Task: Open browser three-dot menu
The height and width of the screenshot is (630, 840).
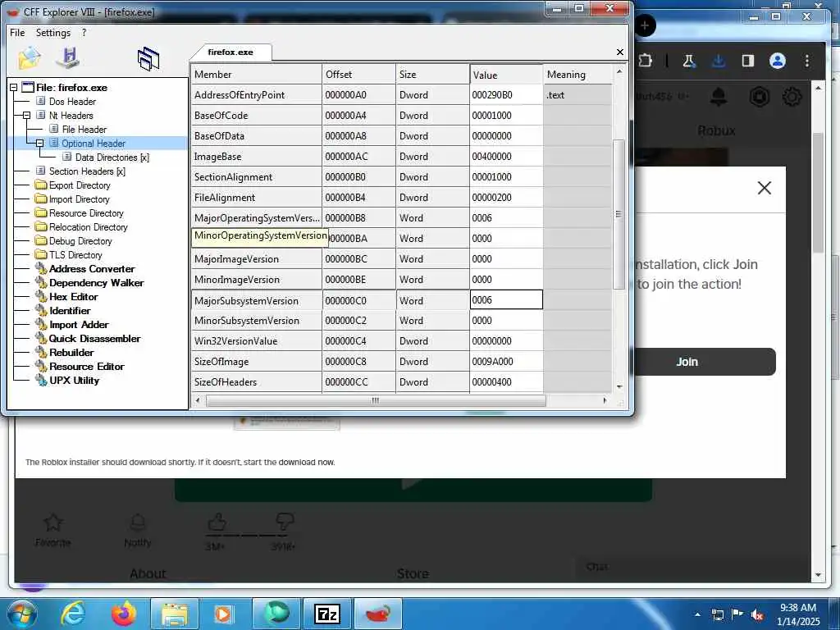Action: [x=807, y=61]
